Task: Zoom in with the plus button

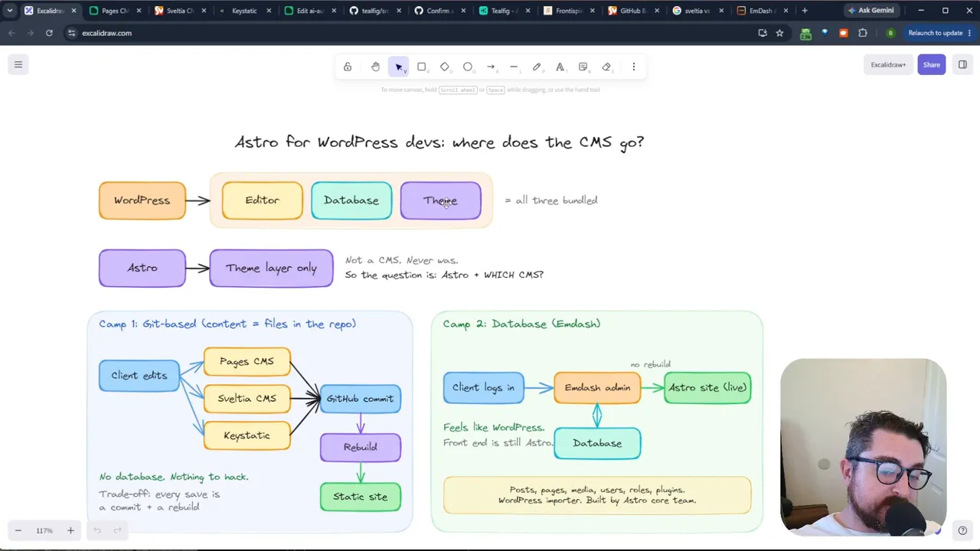Action: point(70,530)
